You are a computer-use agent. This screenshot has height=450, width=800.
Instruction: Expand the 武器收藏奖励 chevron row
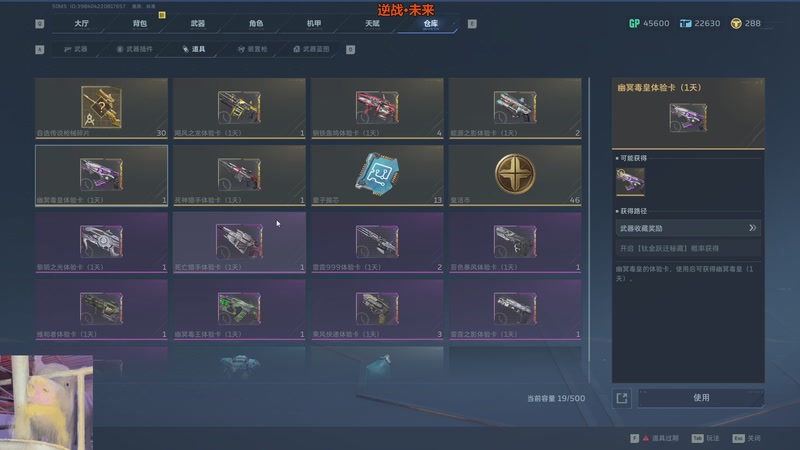pyautogui.click(x=688, y=228)
